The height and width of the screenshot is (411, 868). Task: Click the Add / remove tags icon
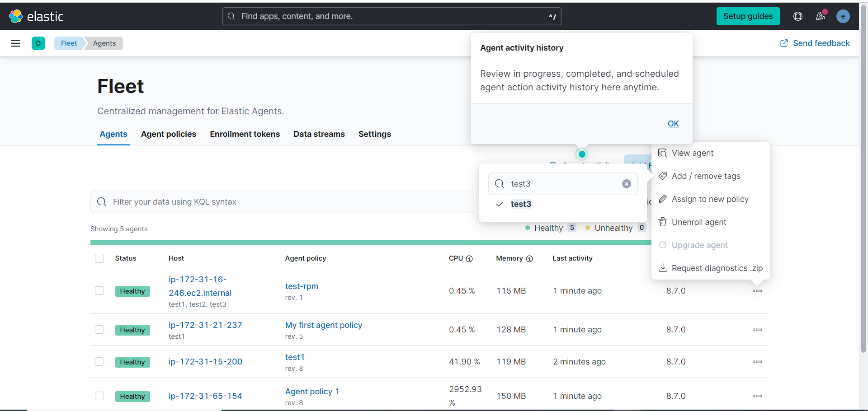(x=663, y=176)
